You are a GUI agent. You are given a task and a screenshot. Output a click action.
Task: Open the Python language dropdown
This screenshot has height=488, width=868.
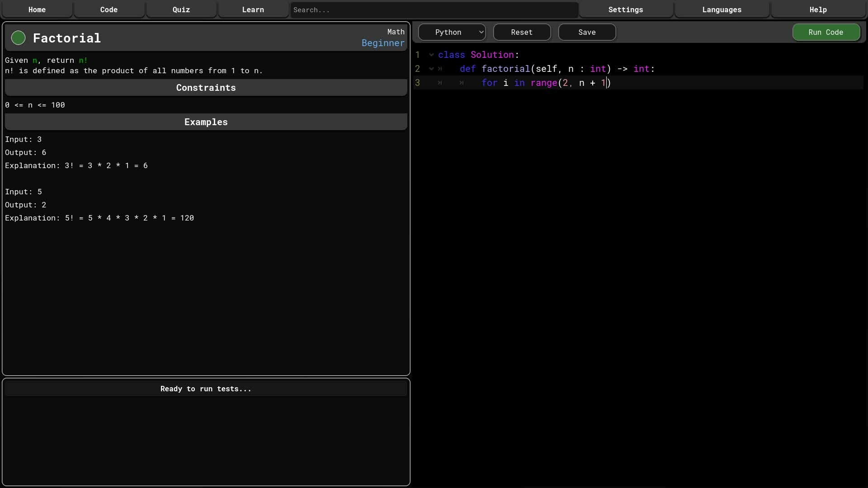[452, 32]
